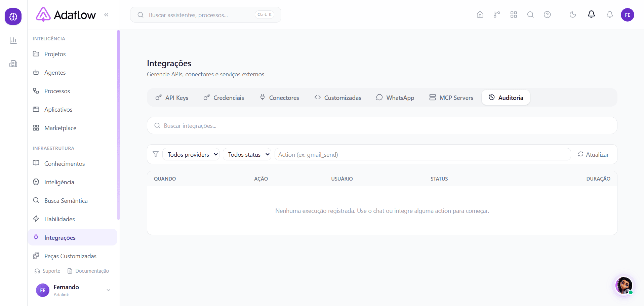Click the USUÁRIO column header
Screen dimensions: 644x306
(x=342, y=179)
